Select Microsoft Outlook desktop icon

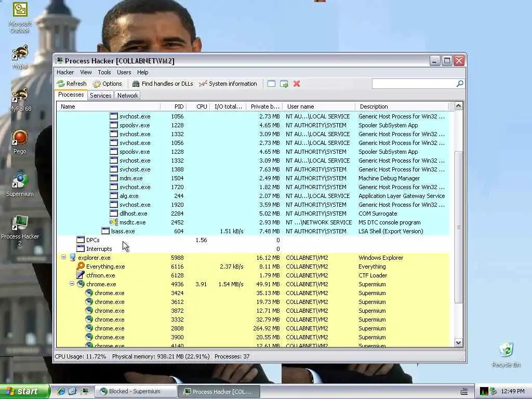[20, 18]
